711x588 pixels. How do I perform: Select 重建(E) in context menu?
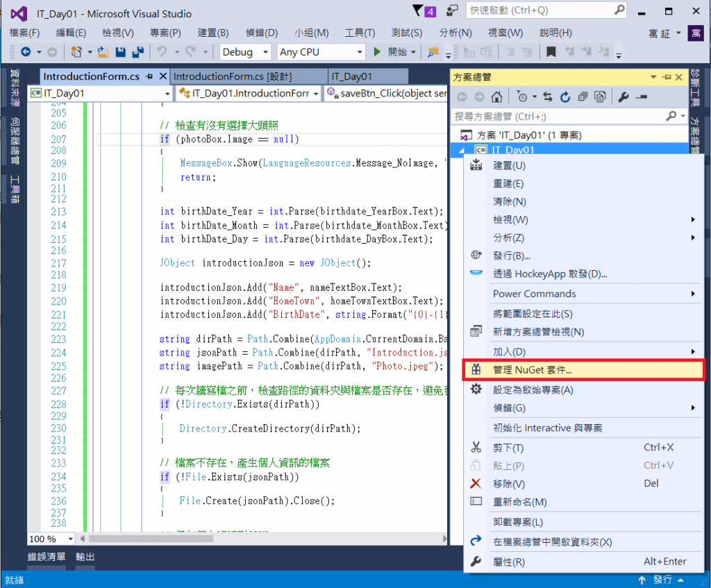(583, 183)
